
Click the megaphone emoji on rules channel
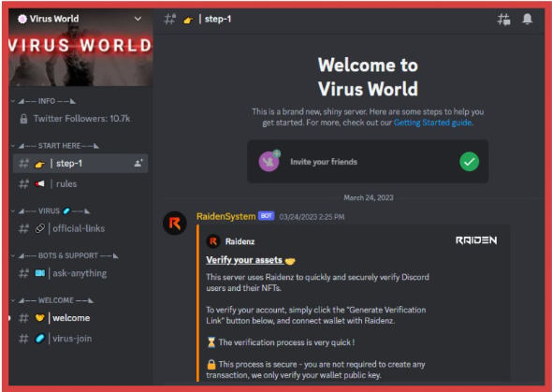[40, 183]
